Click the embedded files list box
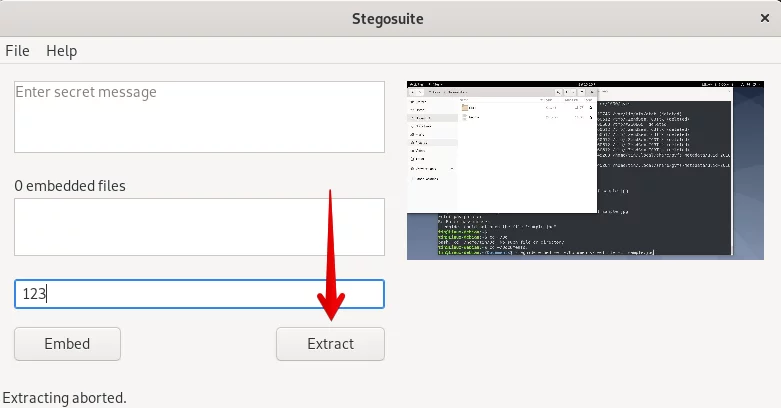781x408 pixels. pyautogui.click(x=199, y=227)
